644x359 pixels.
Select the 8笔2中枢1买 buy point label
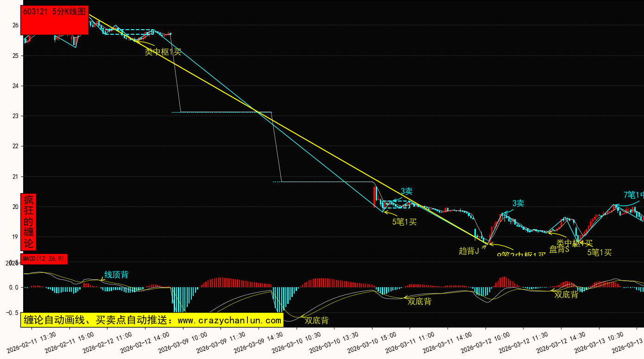click(521, 255)
